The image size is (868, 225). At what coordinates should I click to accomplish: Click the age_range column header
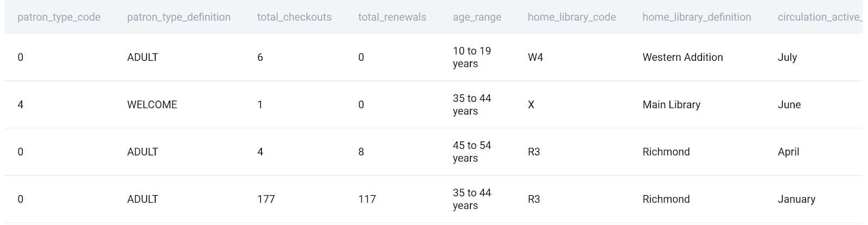pos(477,17)
